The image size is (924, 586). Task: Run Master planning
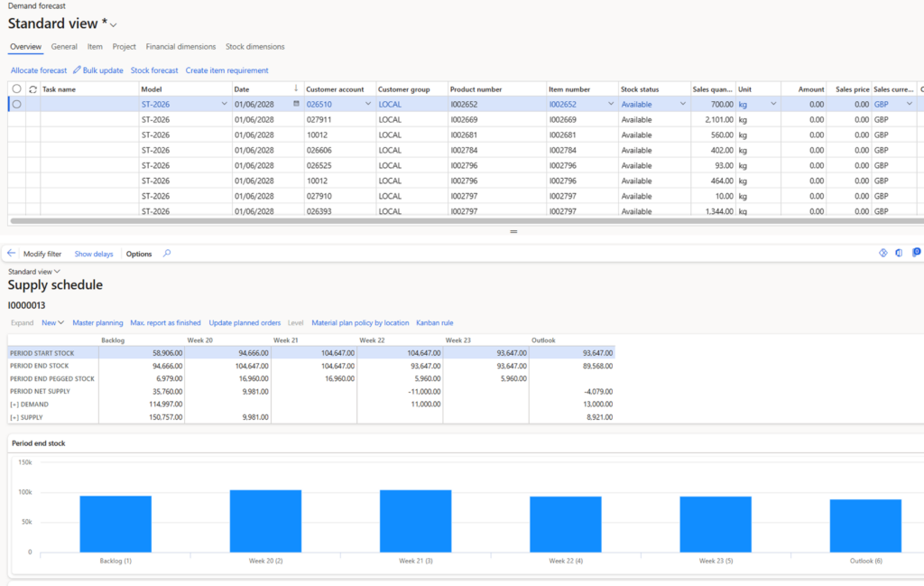pyautogui.click(x=97, y=323)
